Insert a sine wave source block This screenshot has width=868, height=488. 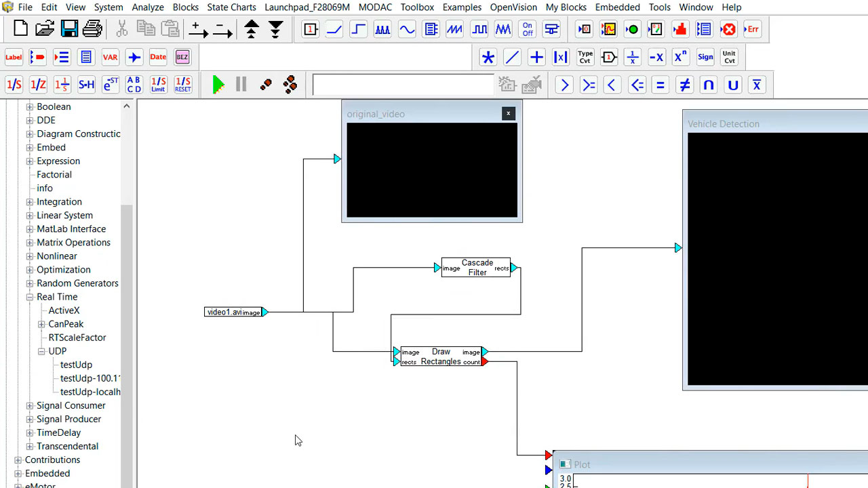407,30
